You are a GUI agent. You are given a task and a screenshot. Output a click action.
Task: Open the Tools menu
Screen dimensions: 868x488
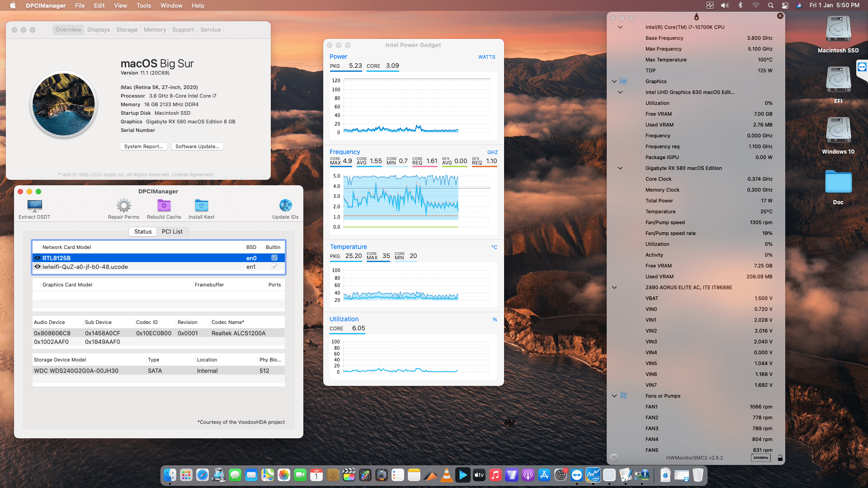(x=144, y=5)
